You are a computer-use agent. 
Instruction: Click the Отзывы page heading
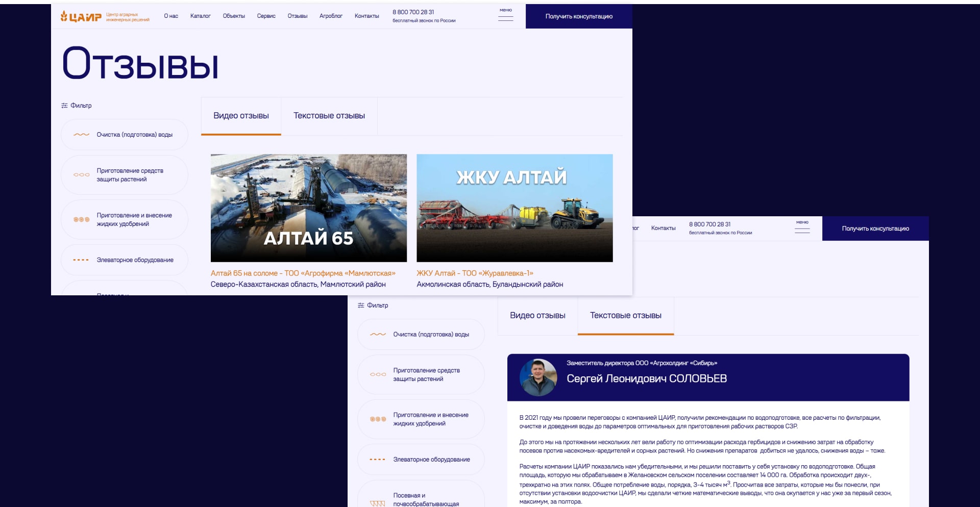[x=140, y=64]
